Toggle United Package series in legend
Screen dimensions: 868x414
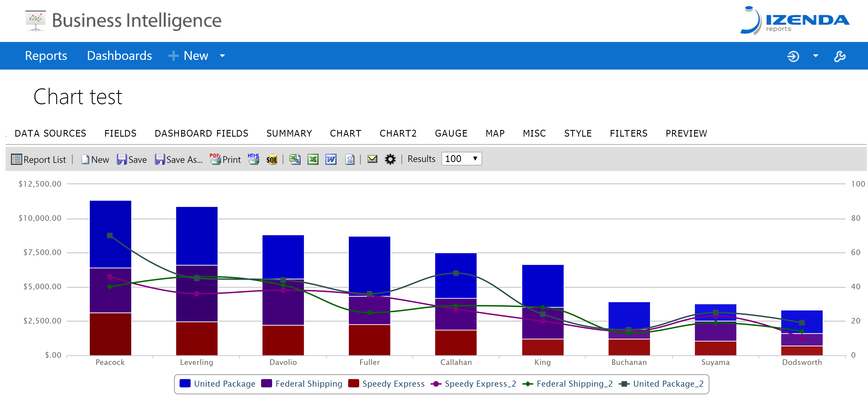217,384
